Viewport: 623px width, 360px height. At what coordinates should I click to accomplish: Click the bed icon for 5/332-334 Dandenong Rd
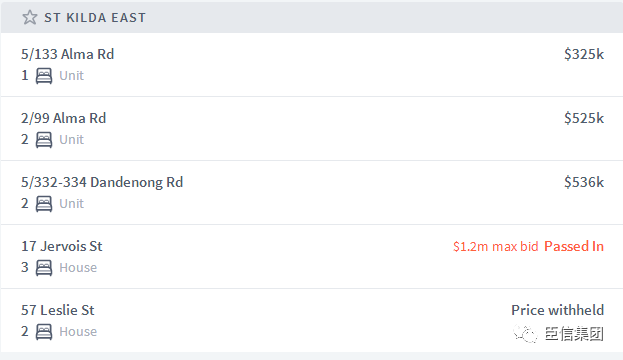(44, 203)
